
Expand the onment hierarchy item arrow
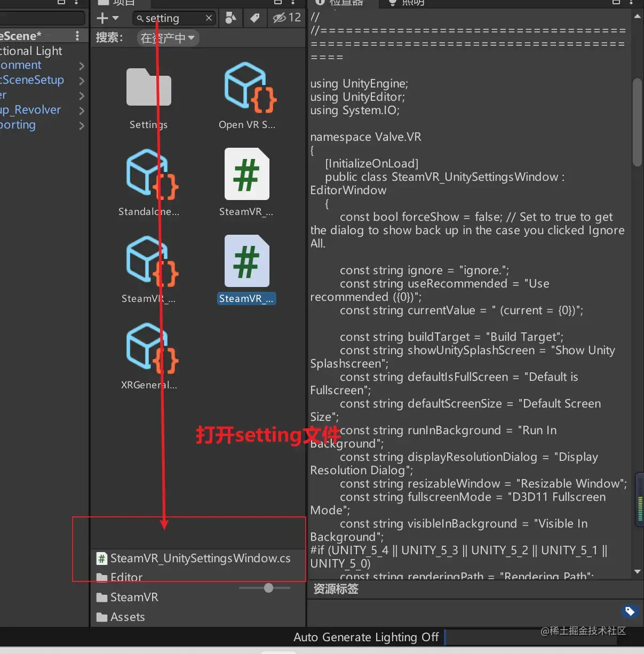[x=82, y=66]
